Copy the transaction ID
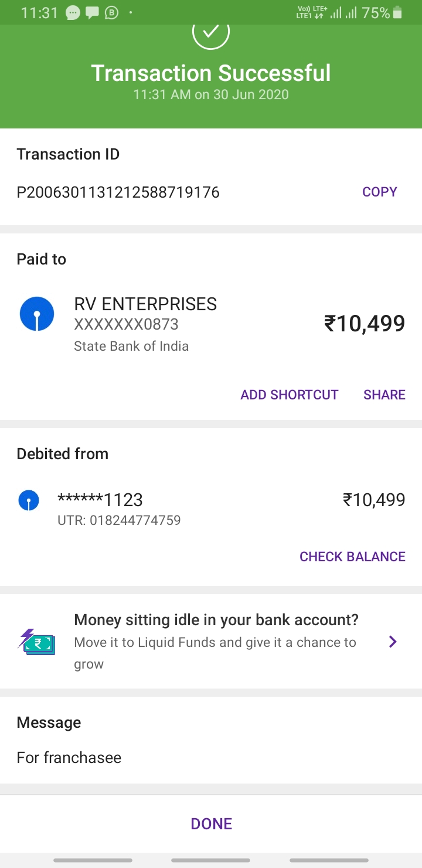Screen dimensions: 422x868 [379, 192]
